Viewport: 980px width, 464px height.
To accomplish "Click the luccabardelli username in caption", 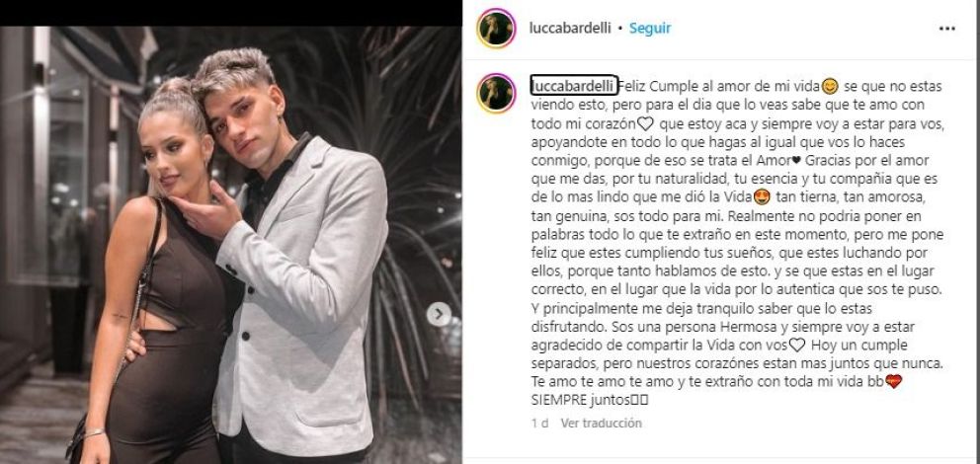I will [574, 86].
